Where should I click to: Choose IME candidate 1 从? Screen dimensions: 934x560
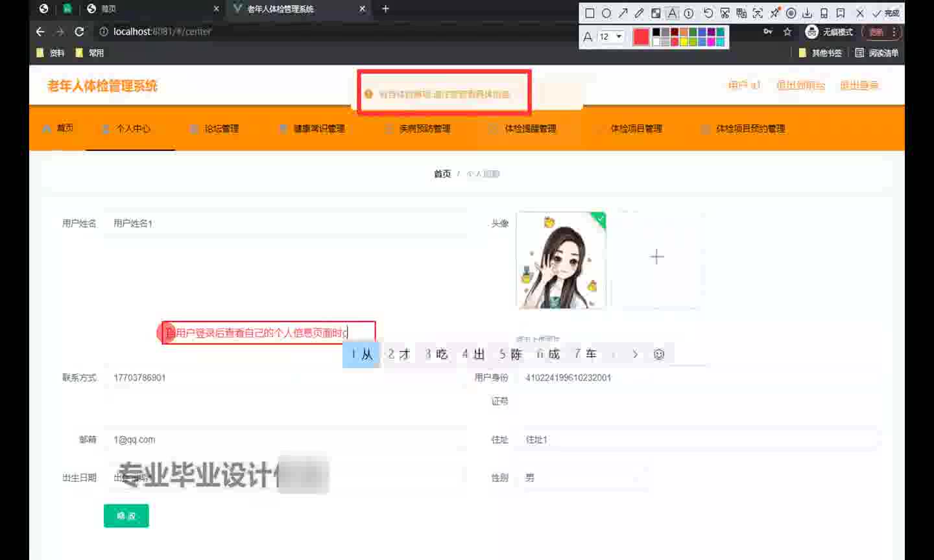click(361, 355)
